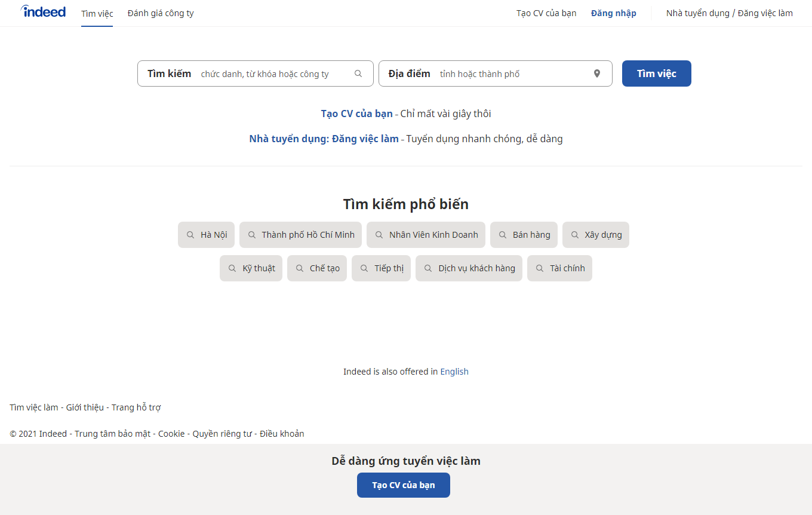Click the bottom Tạo CV của bạn button
This screenshot has width=812, height=515.
(x=403, y=485)
